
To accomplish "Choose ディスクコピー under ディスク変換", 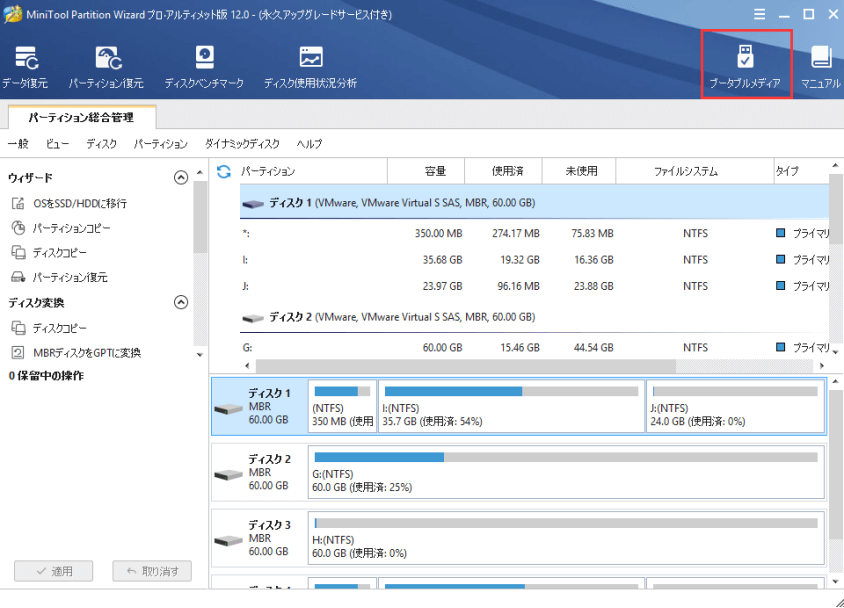I will 48,328.
